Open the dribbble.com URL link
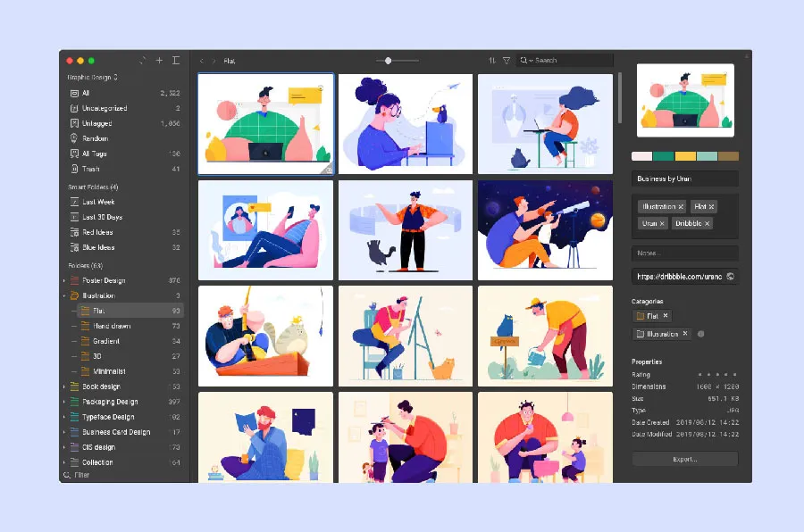Viewport: 804px width, 532px height. tap(683, 276)
